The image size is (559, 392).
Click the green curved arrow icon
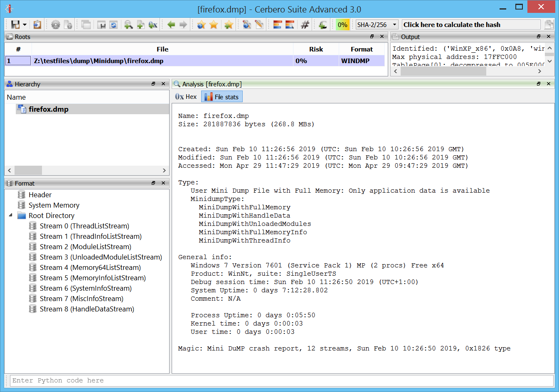pyautogui.click(x=323, y=25)
